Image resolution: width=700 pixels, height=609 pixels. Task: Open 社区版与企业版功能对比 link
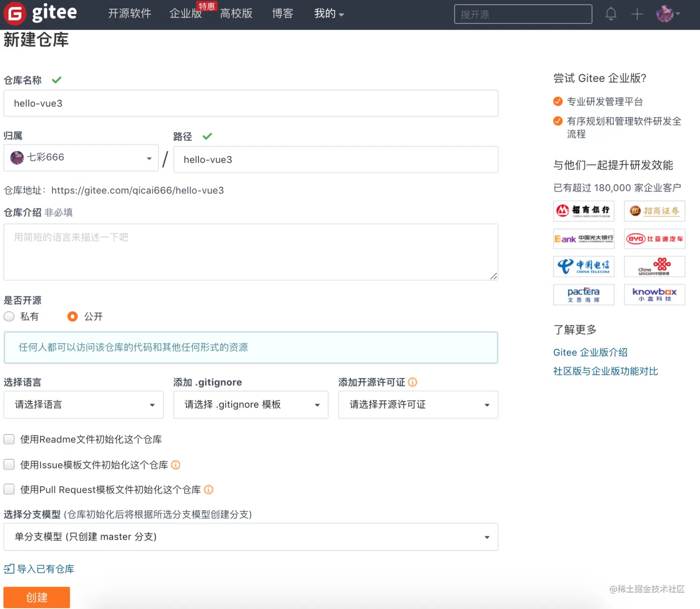[606, 371]
